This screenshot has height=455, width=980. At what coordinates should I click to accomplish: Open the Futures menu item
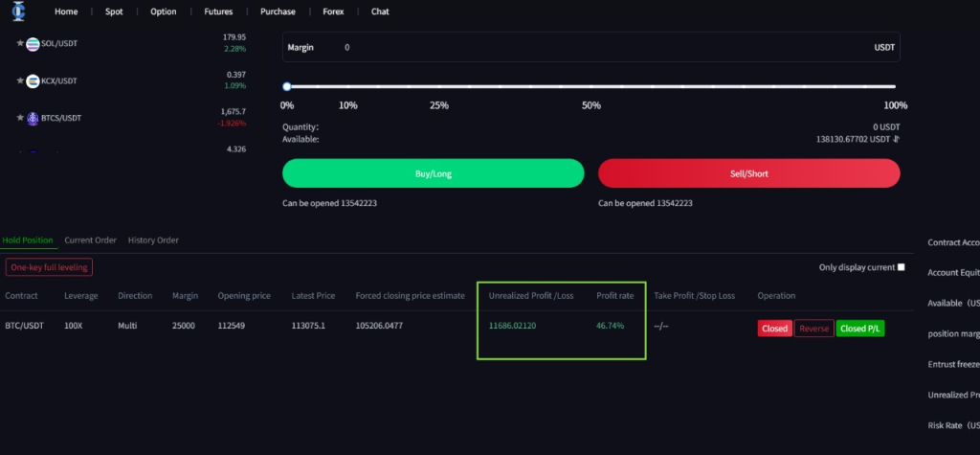(217, 11)
